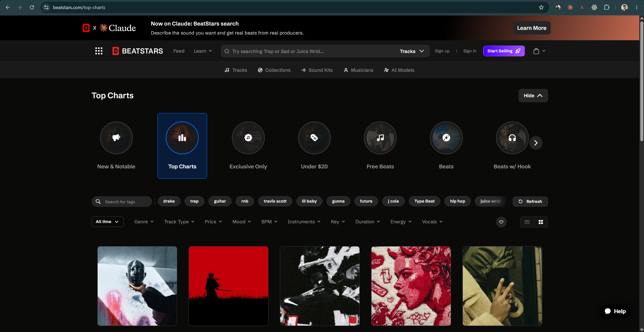Click the Learn More banner button

[x=532, y=28]
